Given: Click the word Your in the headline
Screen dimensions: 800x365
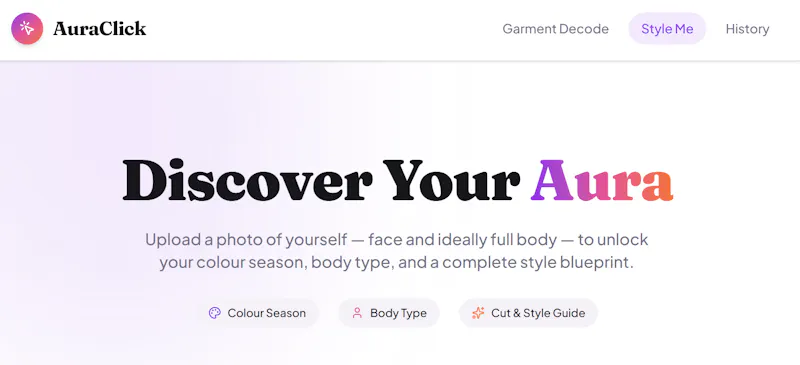Looking at the screenshot, I should (x=452, y=180).
